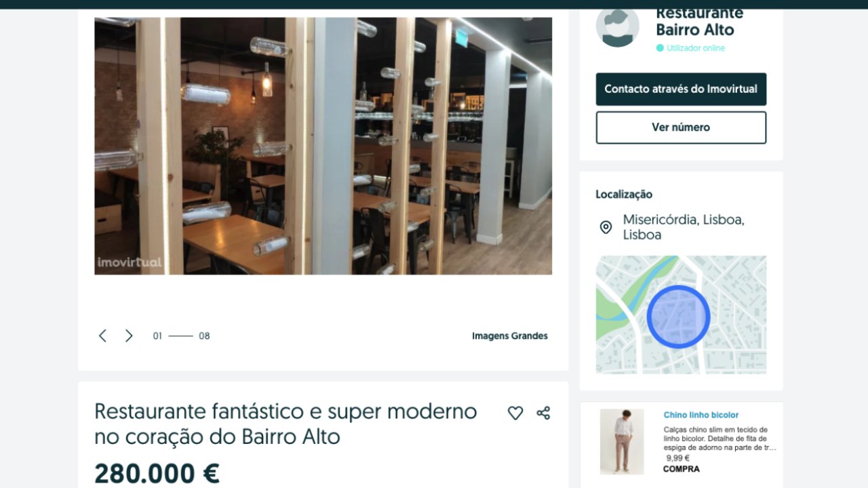The height and width of the screenshot is (488, 868).
Task: Open the location map preview
Action: tap(681, 314)
